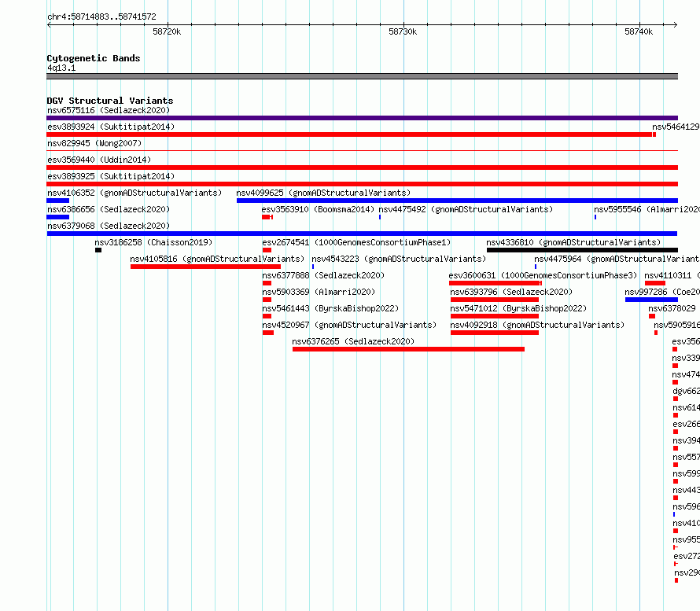The height and width of the screenshot is (611, 700).
Task: Open nsv5905916 variant label
Action: click(676, 325)
